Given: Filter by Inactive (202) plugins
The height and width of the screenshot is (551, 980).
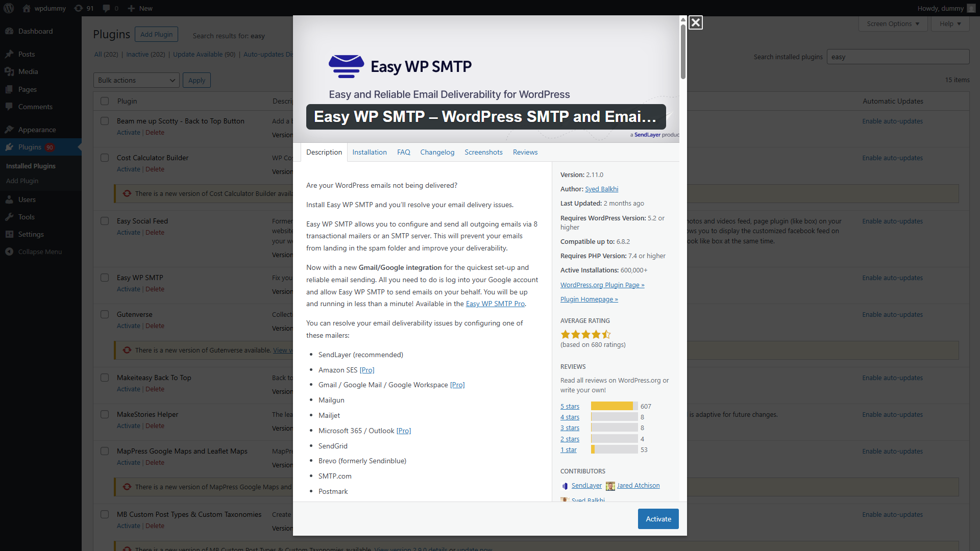Looking at the screenshot, I should (x=145, y=54).
